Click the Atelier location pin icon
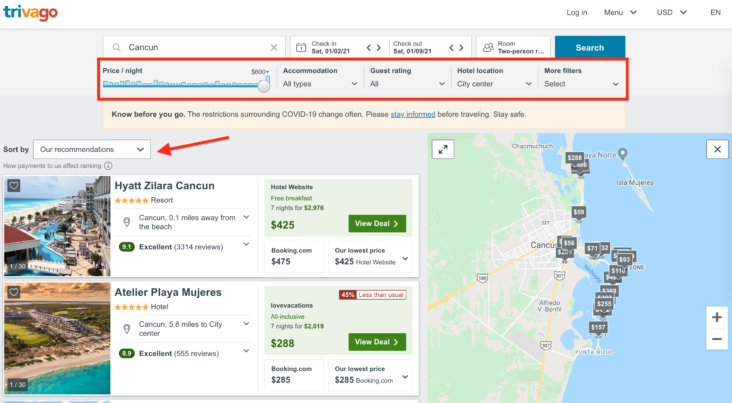Screen dimensions: 732x403 (x=127, y=329)
